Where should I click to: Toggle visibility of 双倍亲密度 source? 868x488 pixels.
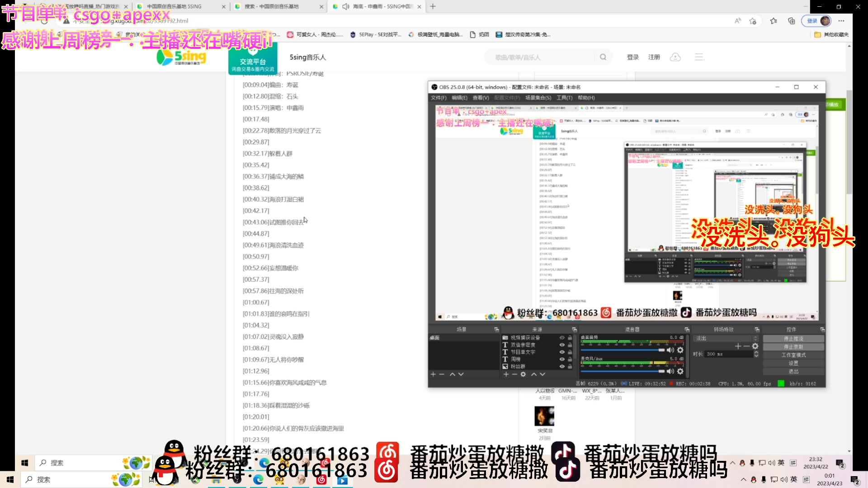point(562,345)
